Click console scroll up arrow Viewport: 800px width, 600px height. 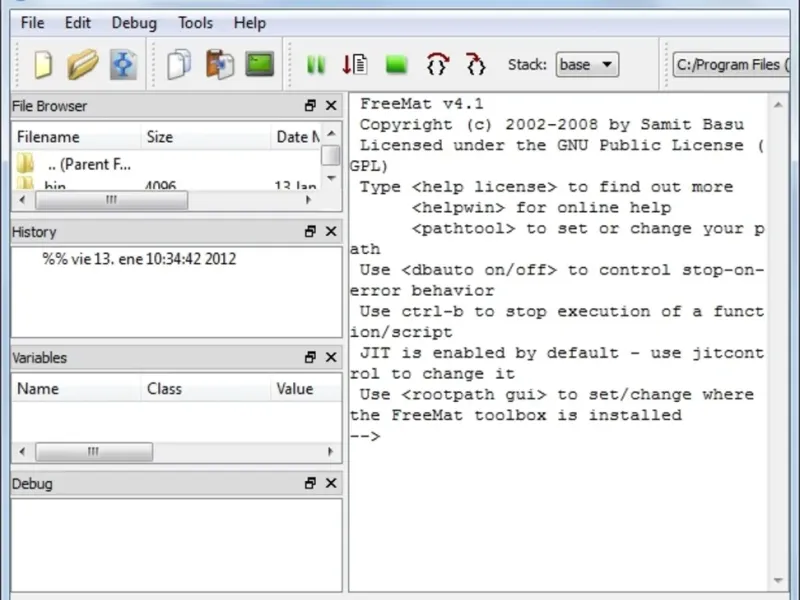(778, 105)
